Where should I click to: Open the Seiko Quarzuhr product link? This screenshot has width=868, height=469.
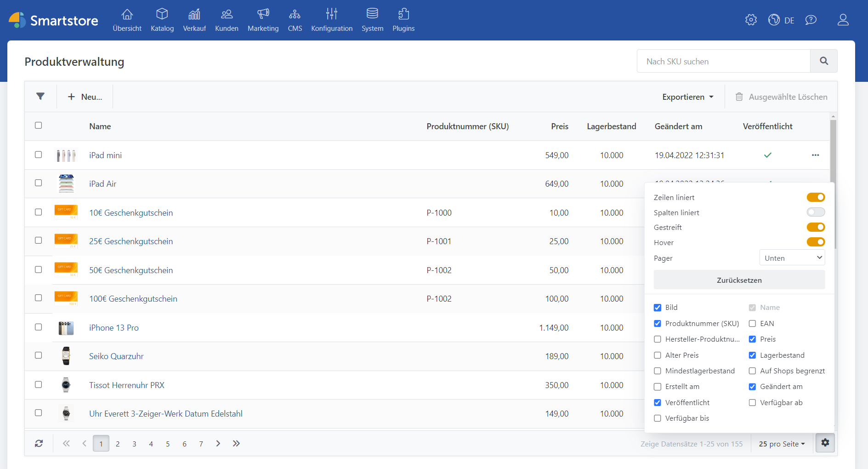(x=116, y=356)
